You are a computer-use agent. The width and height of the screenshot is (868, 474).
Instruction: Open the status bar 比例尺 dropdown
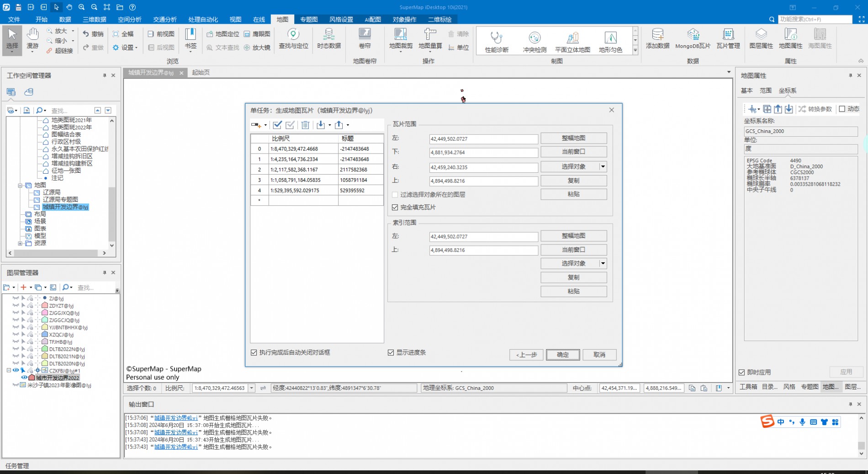251,388
